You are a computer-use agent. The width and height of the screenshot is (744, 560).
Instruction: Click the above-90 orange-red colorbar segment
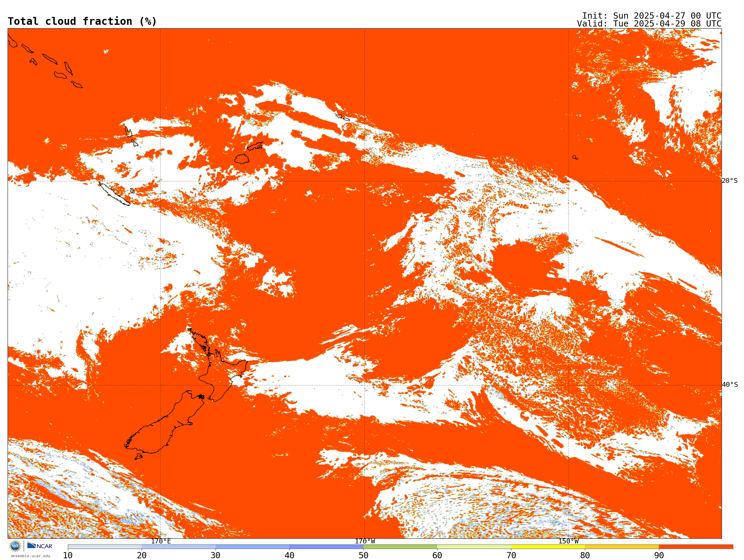click(x=696, y=547)
